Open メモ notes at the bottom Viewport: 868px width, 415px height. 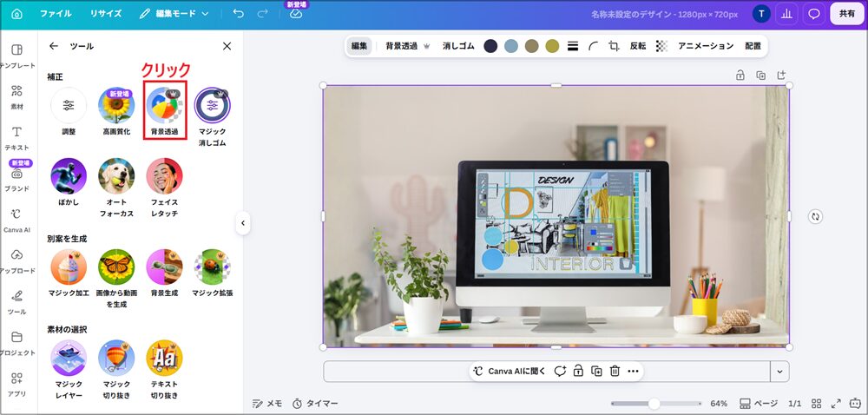pyautogui.click(x=266, y=404)
